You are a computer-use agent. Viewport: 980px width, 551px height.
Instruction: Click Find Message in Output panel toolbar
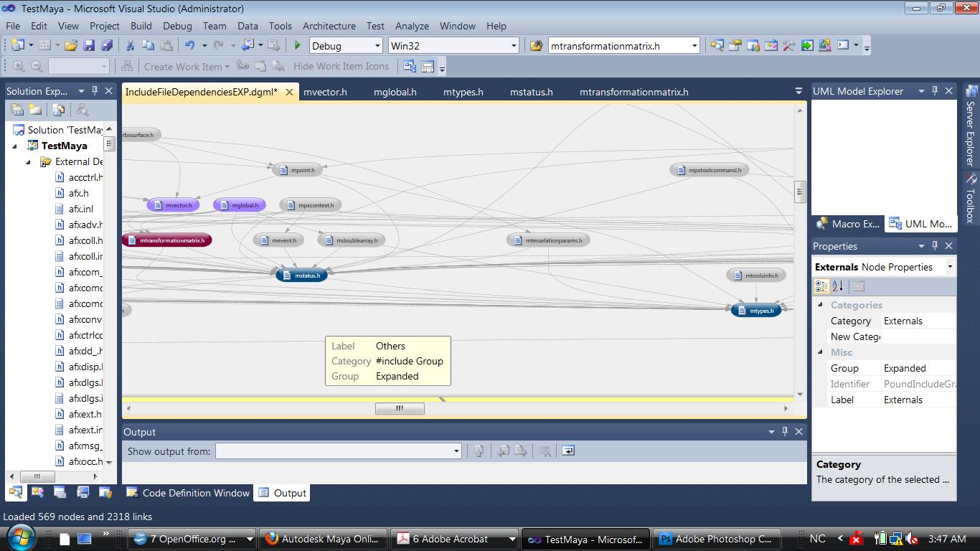pyautogui.click(x=479, y=451)
